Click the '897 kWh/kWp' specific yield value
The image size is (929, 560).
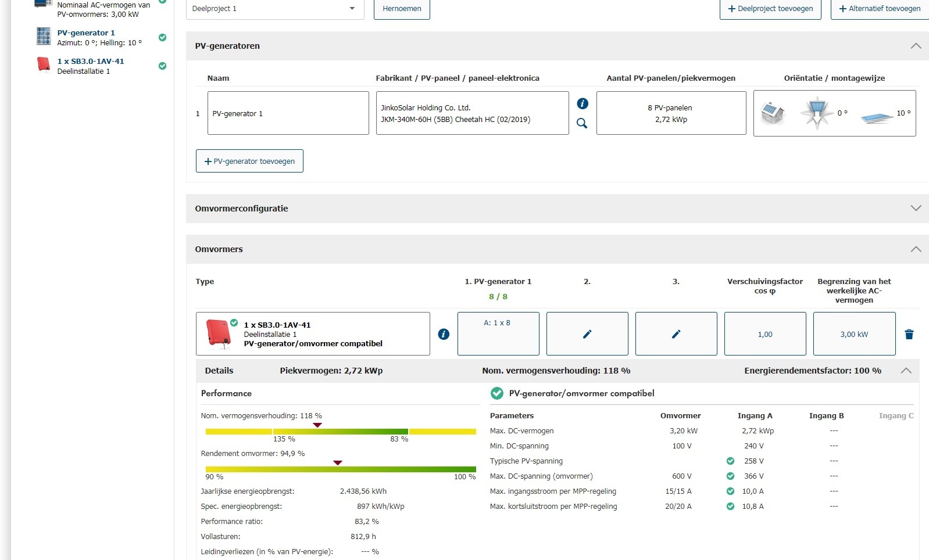(x=381, y=507)
